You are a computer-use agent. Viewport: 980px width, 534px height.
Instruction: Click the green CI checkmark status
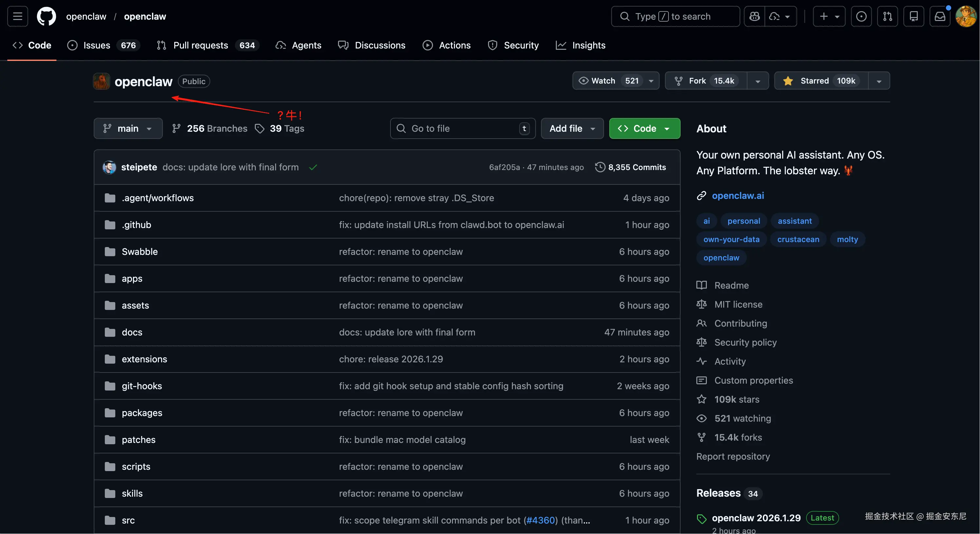pos(313,167)
